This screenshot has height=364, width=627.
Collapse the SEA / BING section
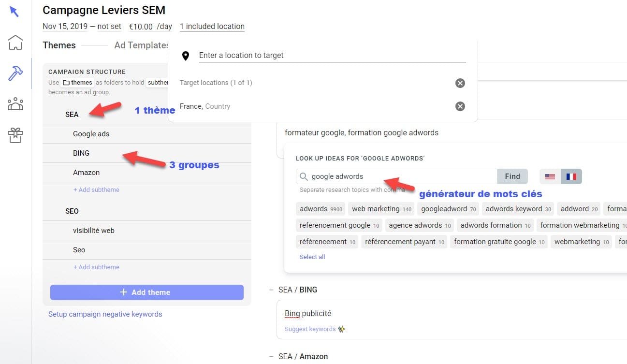tap(271, 290)
